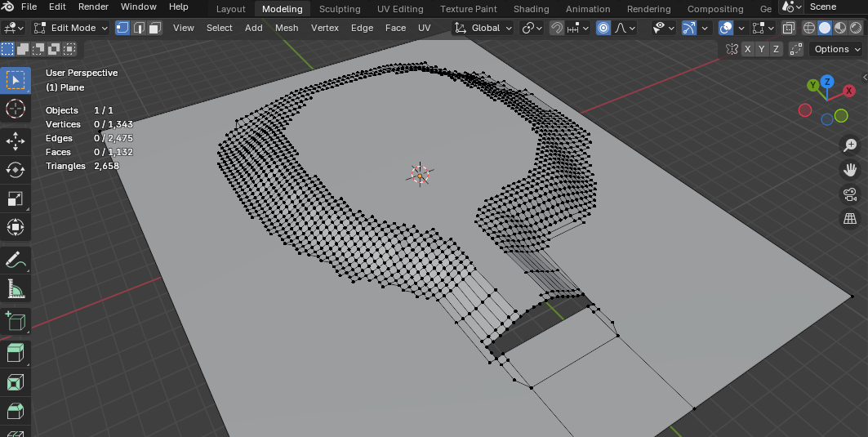Open the scene browse dropdown
Viewport: 868px width, 437px height.
(791, 7)
